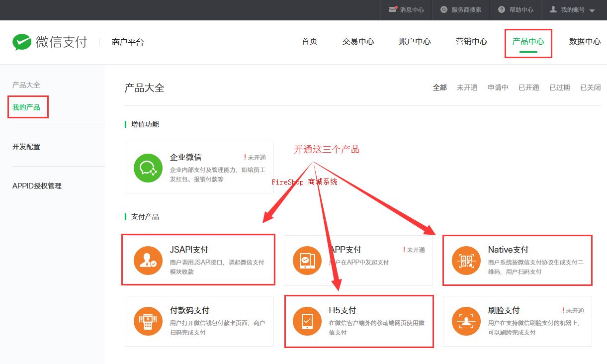
Task: Click the 企业微信 description text
Action: click(218, 175)
